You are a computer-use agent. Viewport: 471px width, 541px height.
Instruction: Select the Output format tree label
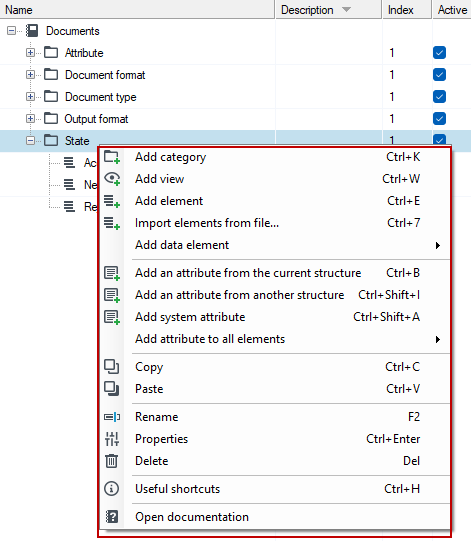point(96,119)
